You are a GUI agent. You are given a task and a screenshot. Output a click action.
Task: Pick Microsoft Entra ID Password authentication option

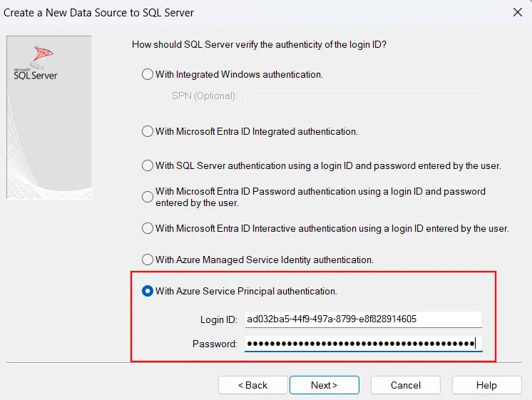148,197
